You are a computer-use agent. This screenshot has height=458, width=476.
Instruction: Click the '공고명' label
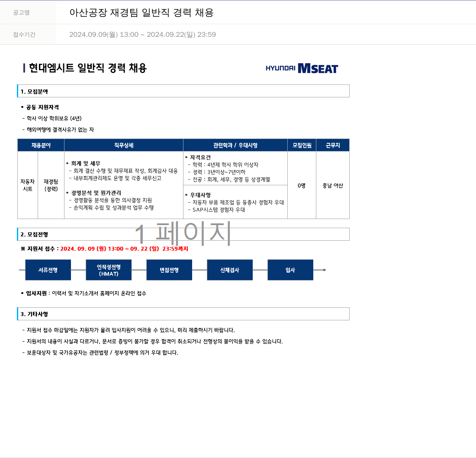pos(21,13)
